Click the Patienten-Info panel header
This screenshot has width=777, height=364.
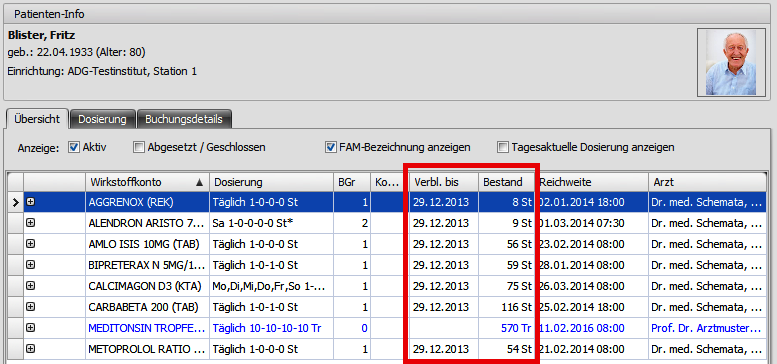[x=387, y=14]
